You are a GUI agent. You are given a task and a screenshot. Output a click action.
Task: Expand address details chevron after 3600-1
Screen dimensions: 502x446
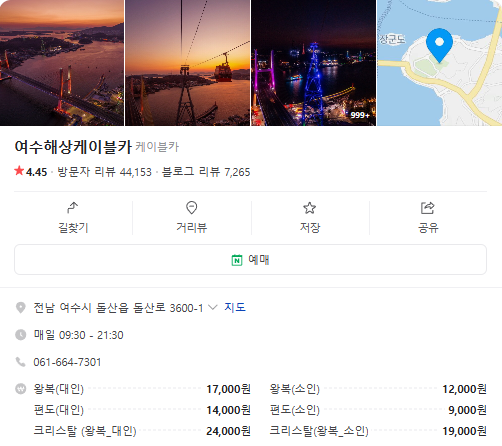(x=213, y=307)
